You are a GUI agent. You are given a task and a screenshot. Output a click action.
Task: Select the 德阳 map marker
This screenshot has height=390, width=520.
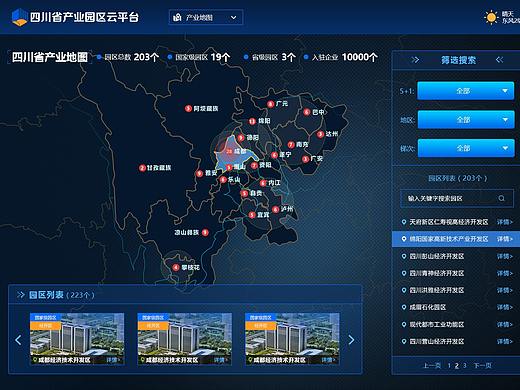tap(241, 138)
